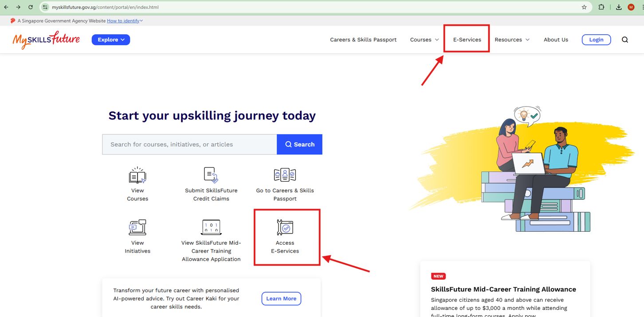
Task: Open Careers & Skills Passport nav item
Action: [363, 40]
